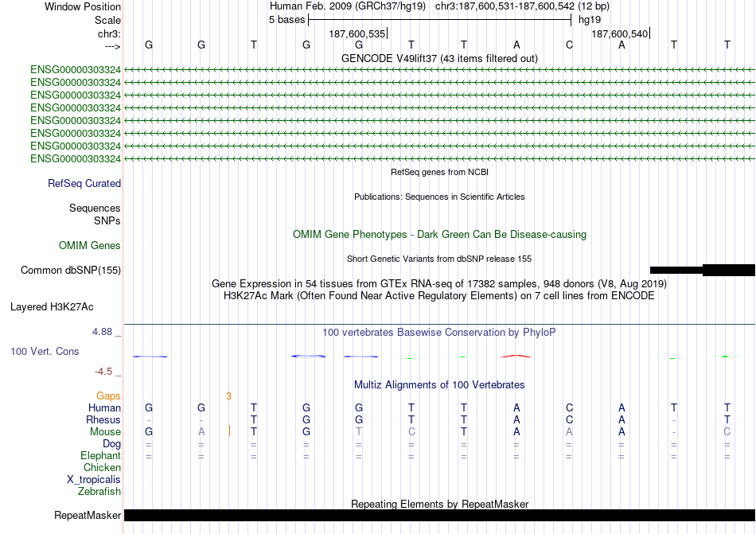This screenshot has width=756, height=534.
Task: Open the GTEx Gene Expression in 54 tissues title
Action: pyautogui.click(x=439, y=283)
